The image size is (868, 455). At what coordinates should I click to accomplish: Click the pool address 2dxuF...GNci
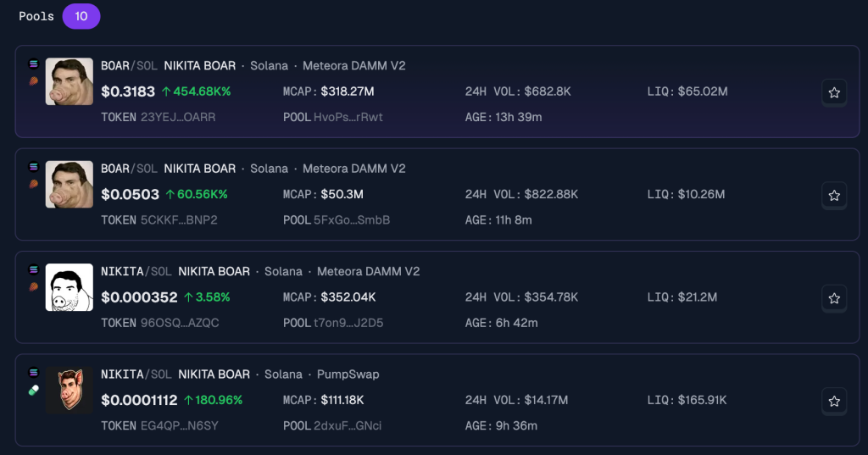(x=348, y=425)
